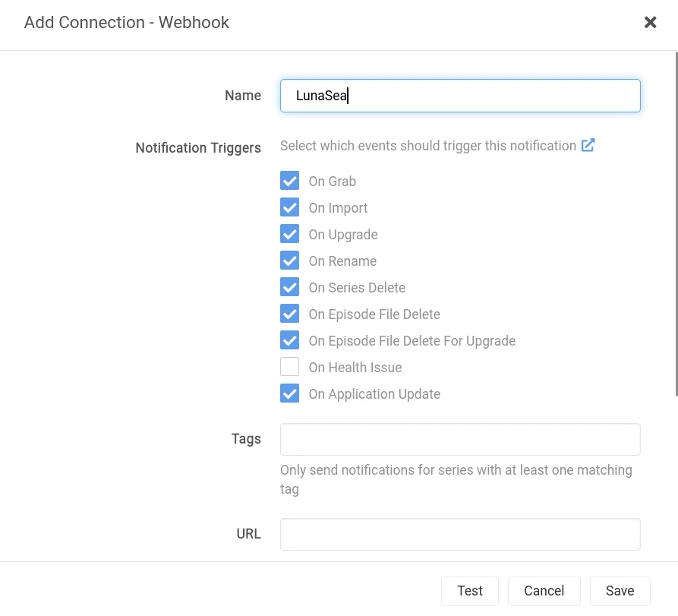Focus the Tags input field
Image resolution: width=678 pixels, height=616 pixels.
460,440
